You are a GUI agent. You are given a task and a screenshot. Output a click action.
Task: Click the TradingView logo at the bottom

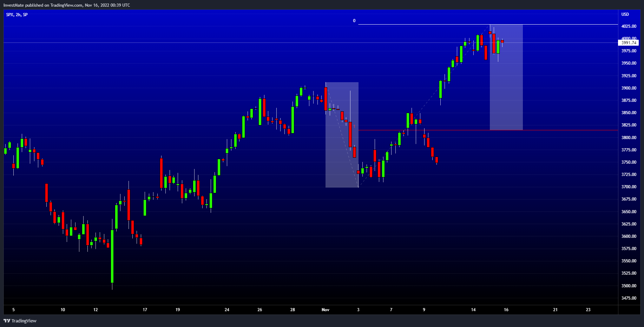[20, 321]
